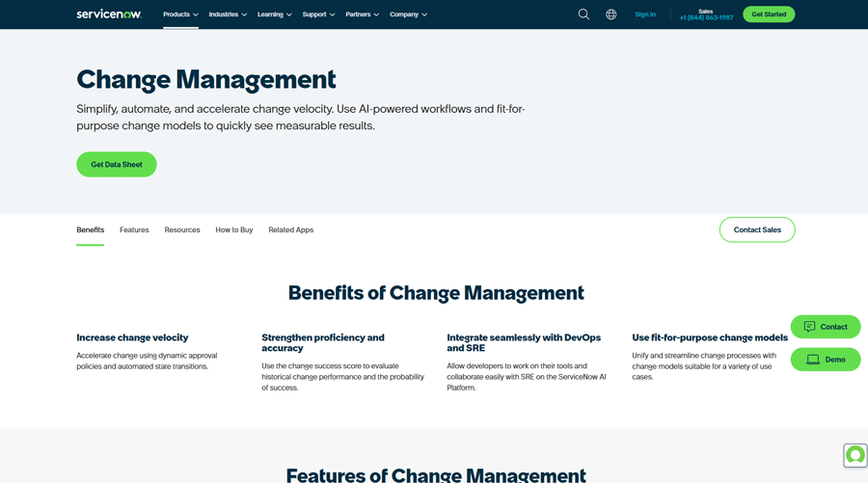This screenshot has width=868, height=483.
Task: Select the Related Apps tab
Action: point(290,229)
